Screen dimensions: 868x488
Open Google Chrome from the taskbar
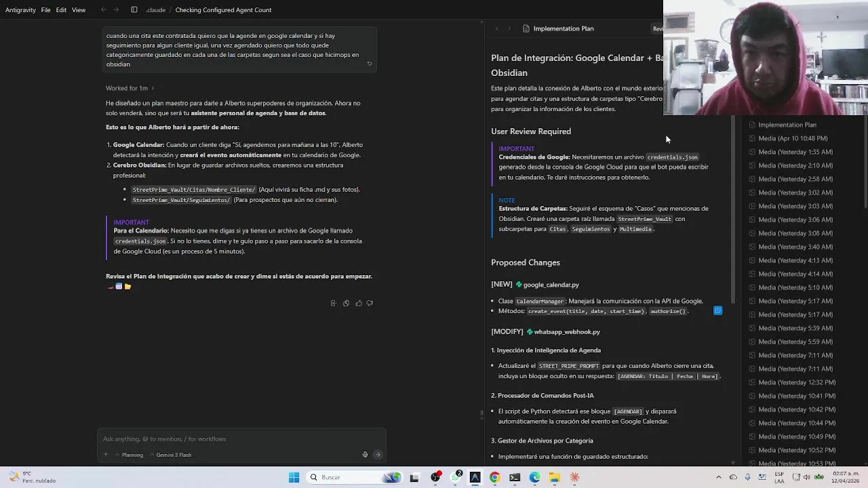point(495,477)
